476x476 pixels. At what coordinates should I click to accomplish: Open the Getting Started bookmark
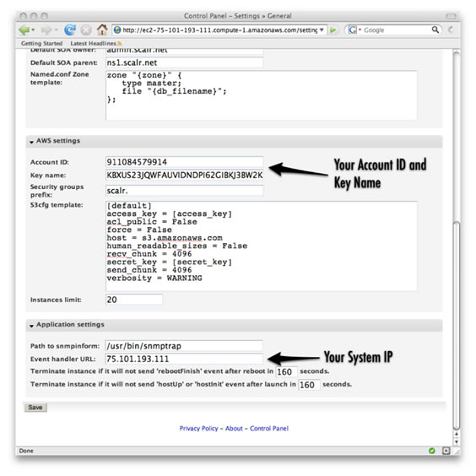42,43
